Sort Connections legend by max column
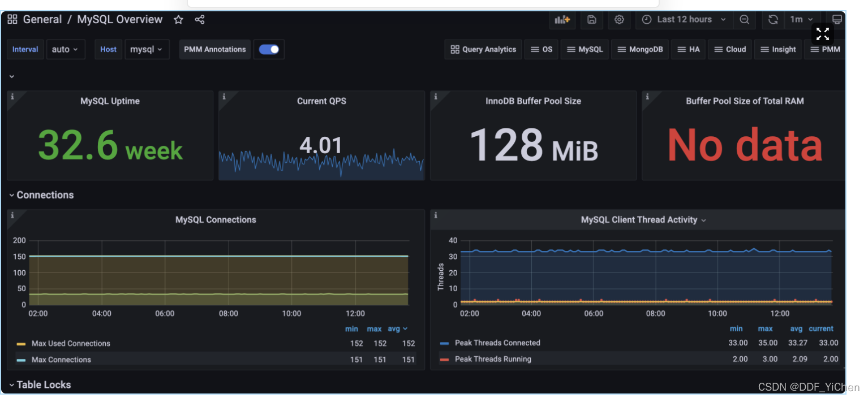Image resolution: width=868 pixels, height=398 pixels. (374, 328)
